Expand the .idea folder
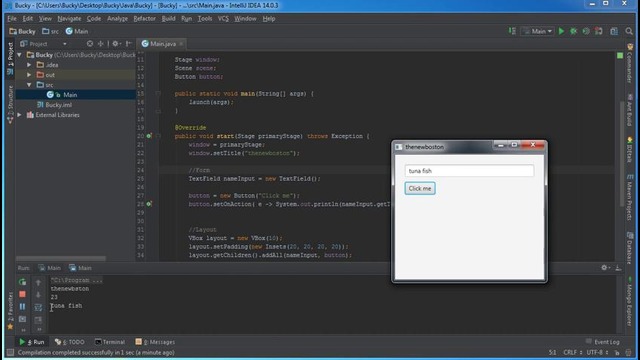Screen dimensions: 640x360 29,65
